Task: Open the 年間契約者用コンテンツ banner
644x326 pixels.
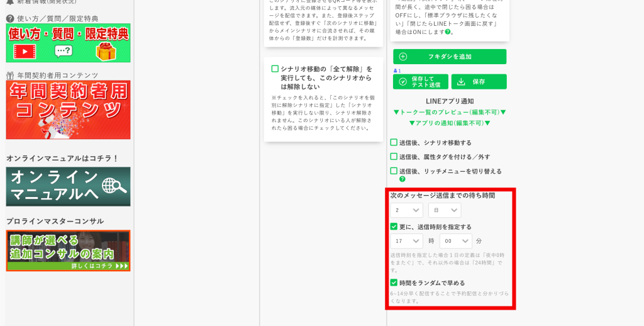Action: click(68, 110)
